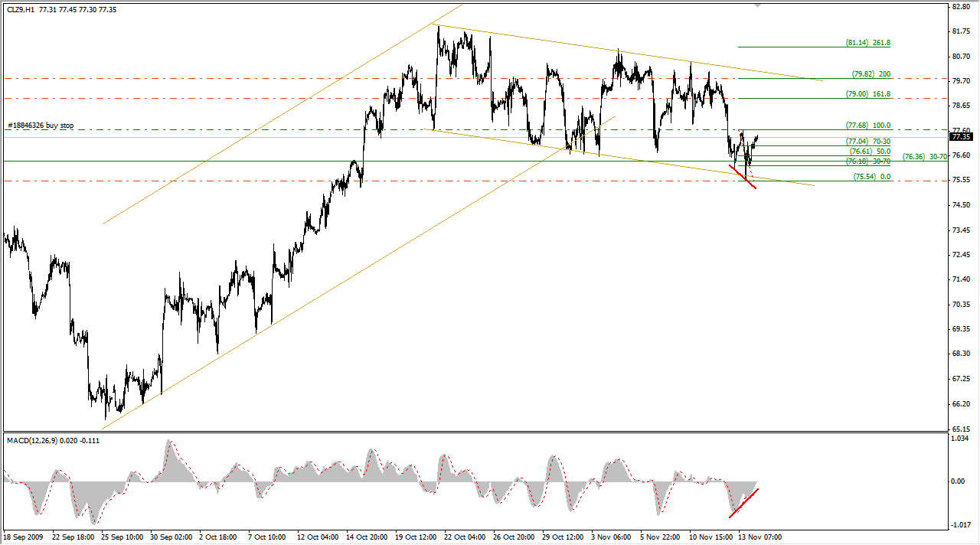Click the current price tag 77.35
980x545 pixels.
point(960,136)
